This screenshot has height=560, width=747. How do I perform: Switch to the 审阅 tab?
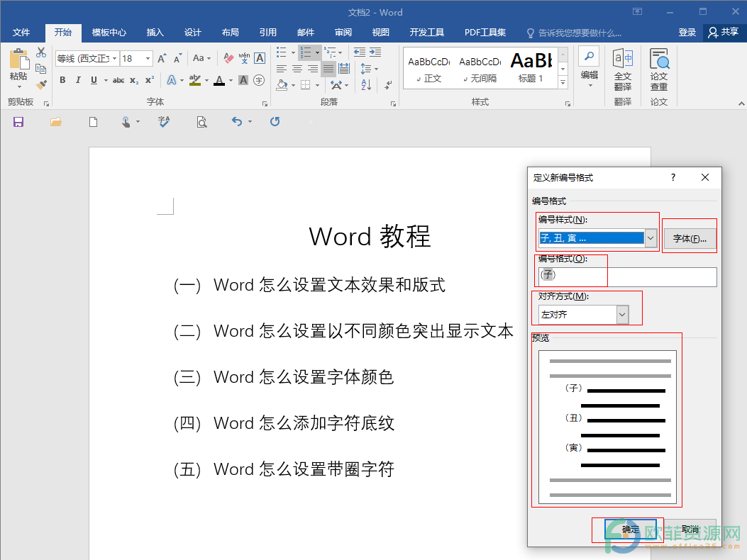(x=343, y=33)
